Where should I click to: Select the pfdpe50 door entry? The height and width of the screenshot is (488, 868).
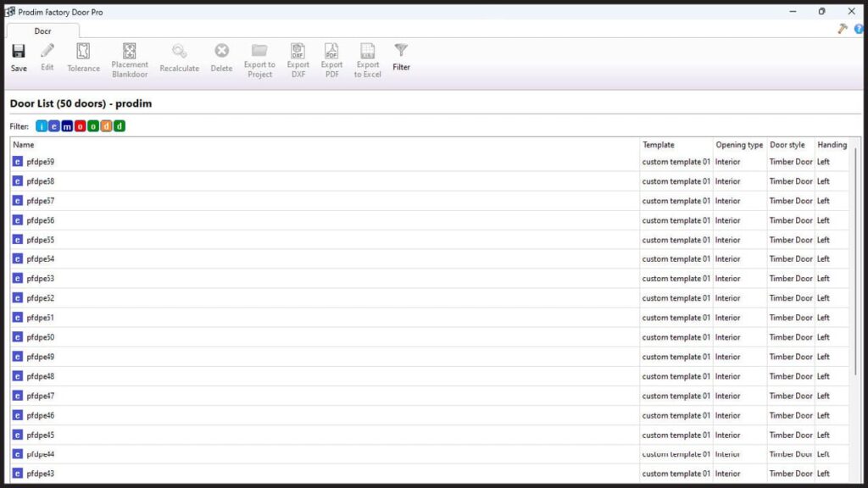41,337
